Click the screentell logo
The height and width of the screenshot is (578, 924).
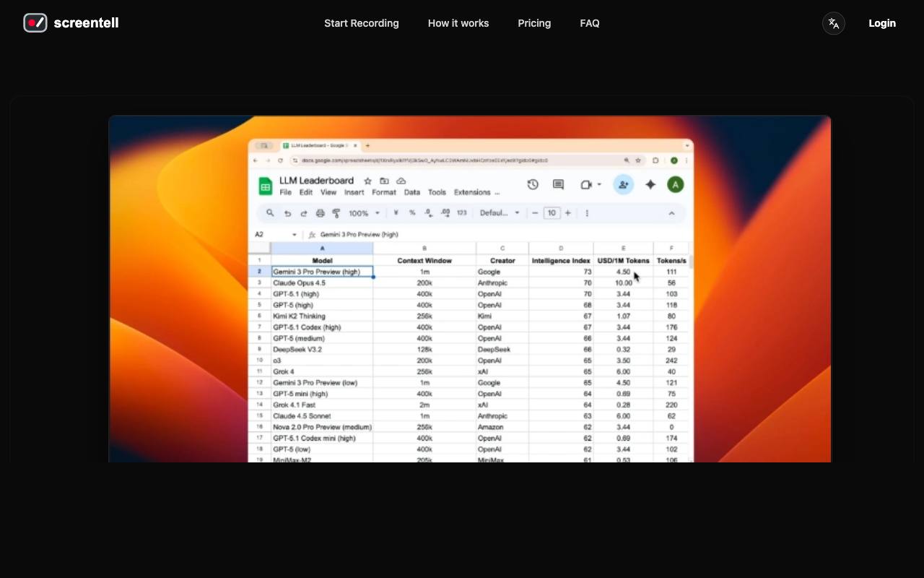(71, 23)
